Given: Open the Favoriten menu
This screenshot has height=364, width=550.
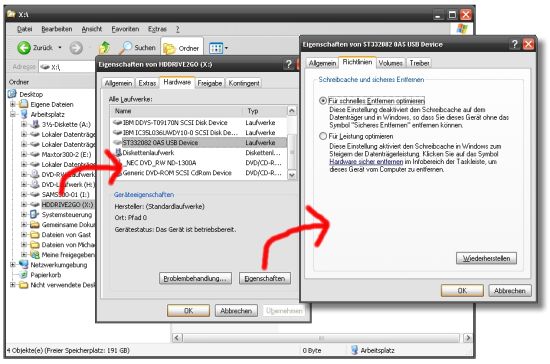Looking at the screenshot, I should click(125, 29).
